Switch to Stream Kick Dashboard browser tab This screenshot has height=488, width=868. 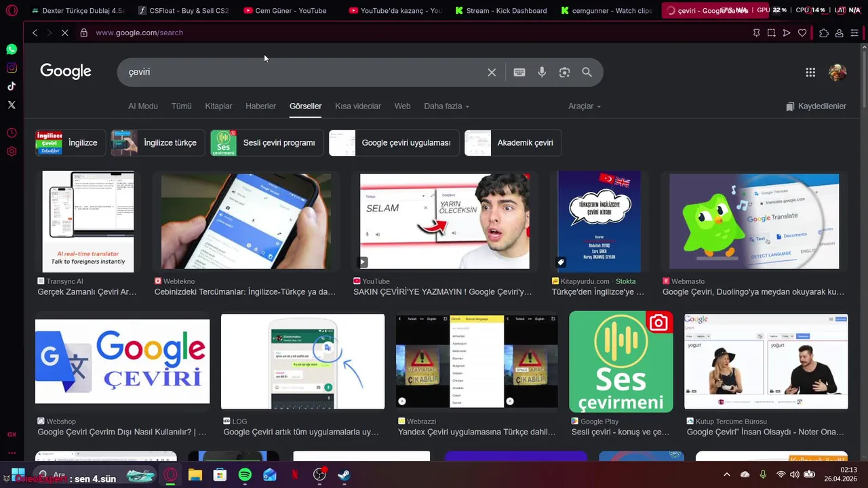pos(501,10)
